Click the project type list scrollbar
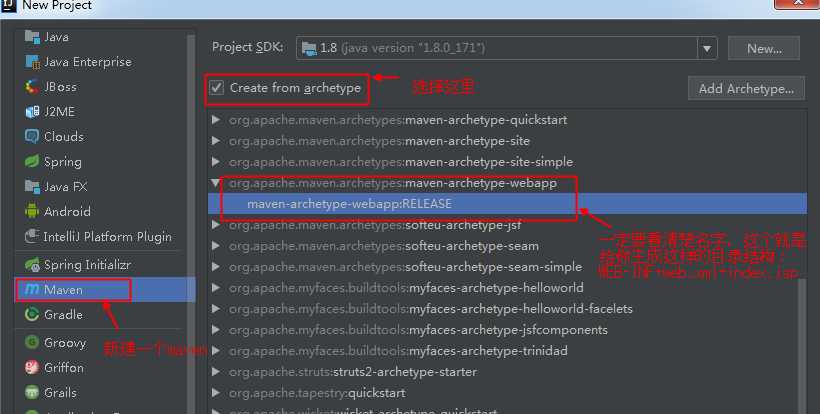 (x=191, y=225)
